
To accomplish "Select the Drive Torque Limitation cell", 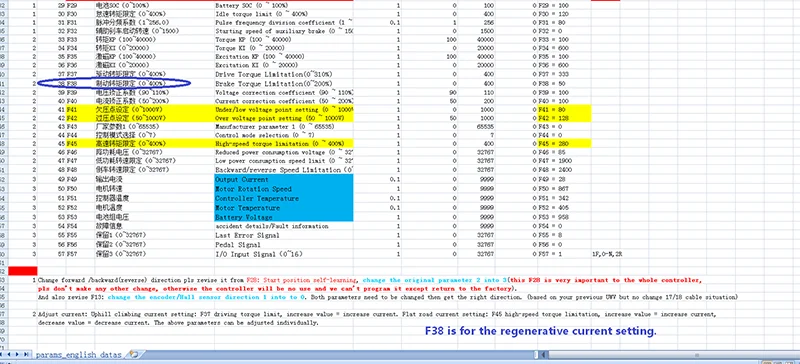I will tap(283, 75).
